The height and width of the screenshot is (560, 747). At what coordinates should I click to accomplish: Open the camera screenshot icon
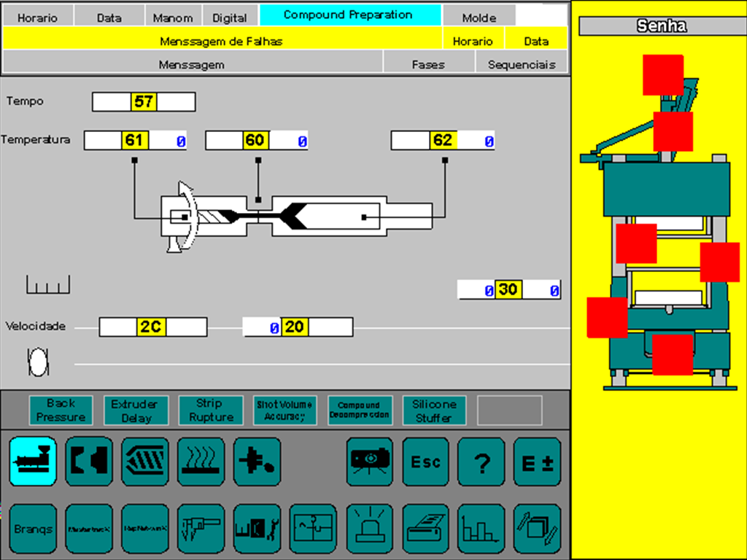point(369,462)
